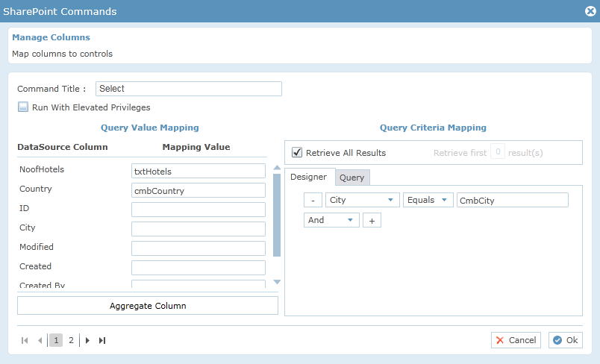The width and height of the screenshot is (600, 364).
Task: Open the City column dropdown
Action: pos(363,200)
